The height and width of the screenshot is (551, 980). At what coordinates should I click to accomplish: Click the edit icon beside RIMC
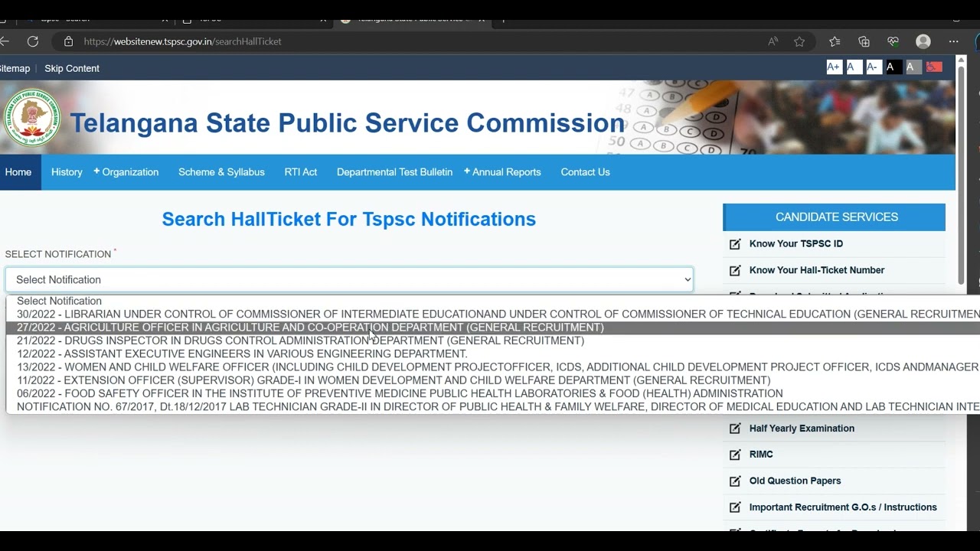[x=735, y=455]
